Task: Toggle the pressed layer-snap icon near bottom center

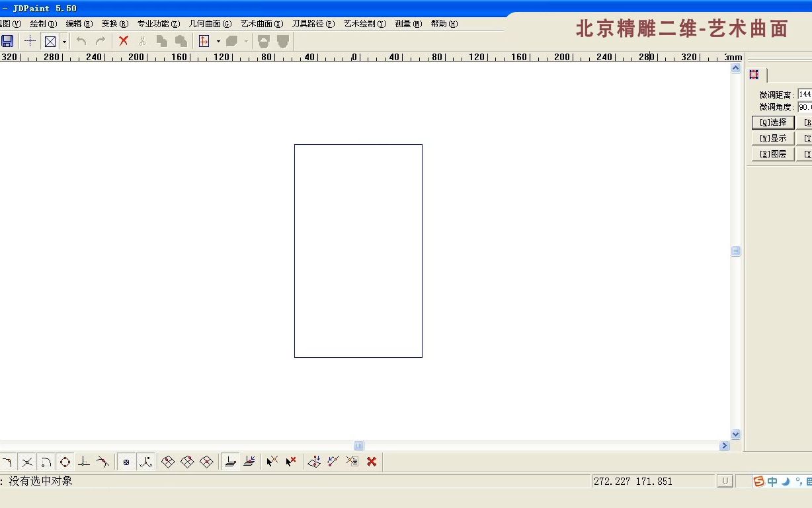Action: (x=229, y=462)
